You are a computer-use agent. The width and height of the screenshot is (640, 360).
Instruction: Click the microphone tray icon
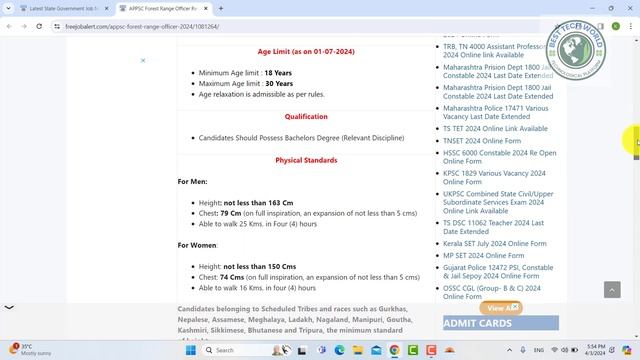523,350
